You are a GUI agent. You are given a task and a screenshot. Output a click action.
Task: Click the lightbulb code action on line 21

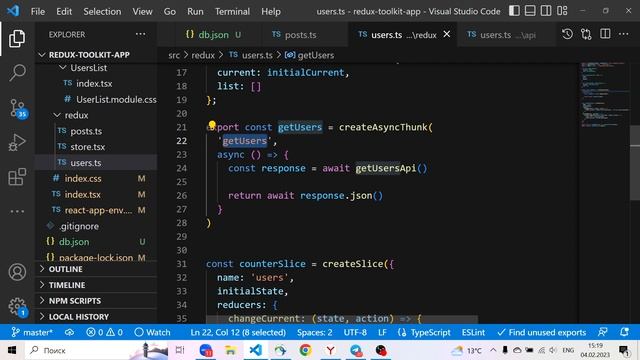[212, 125]
